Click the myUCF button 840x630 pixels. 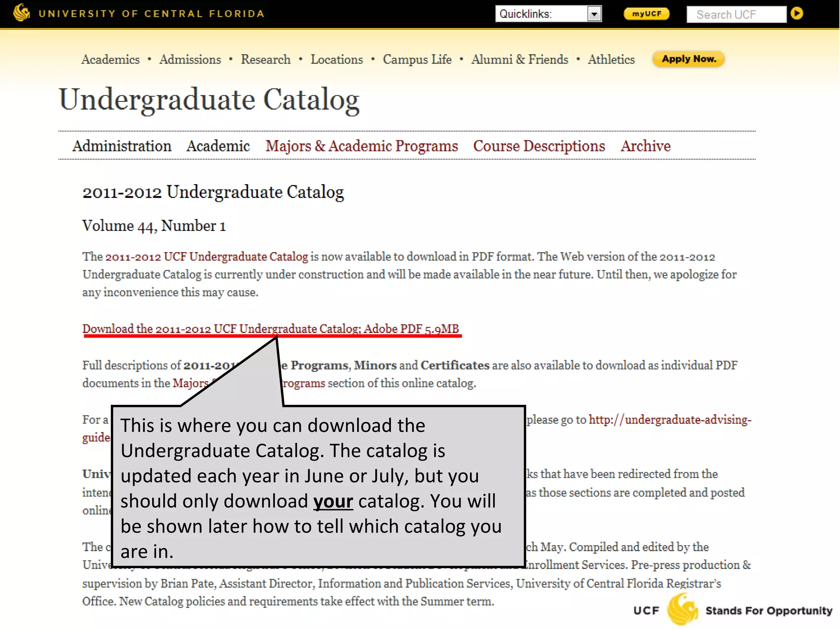646,14
